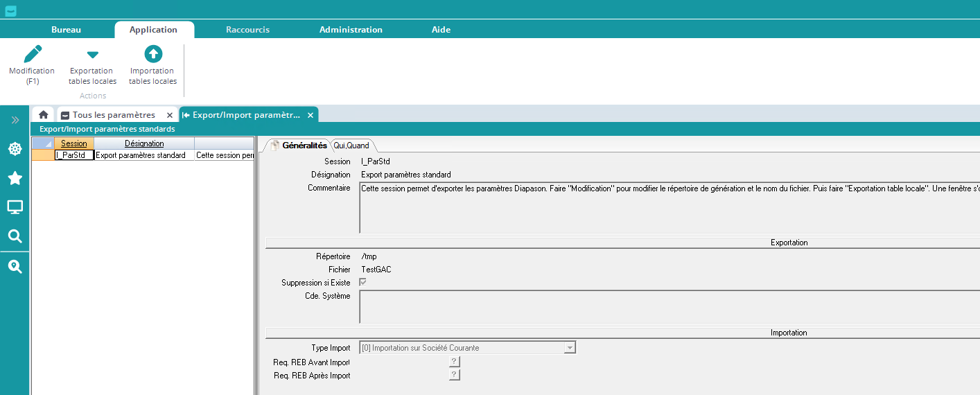The width and height of the screenshot is (980, 395).
Task: Open the Type Import dropdown
Action: click(x=569, y=348)
